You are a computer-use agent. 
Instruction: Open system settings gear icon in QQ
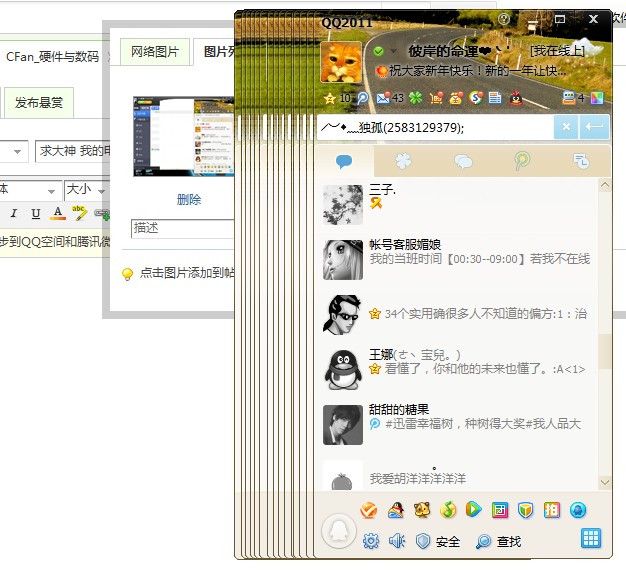(371, 541)
